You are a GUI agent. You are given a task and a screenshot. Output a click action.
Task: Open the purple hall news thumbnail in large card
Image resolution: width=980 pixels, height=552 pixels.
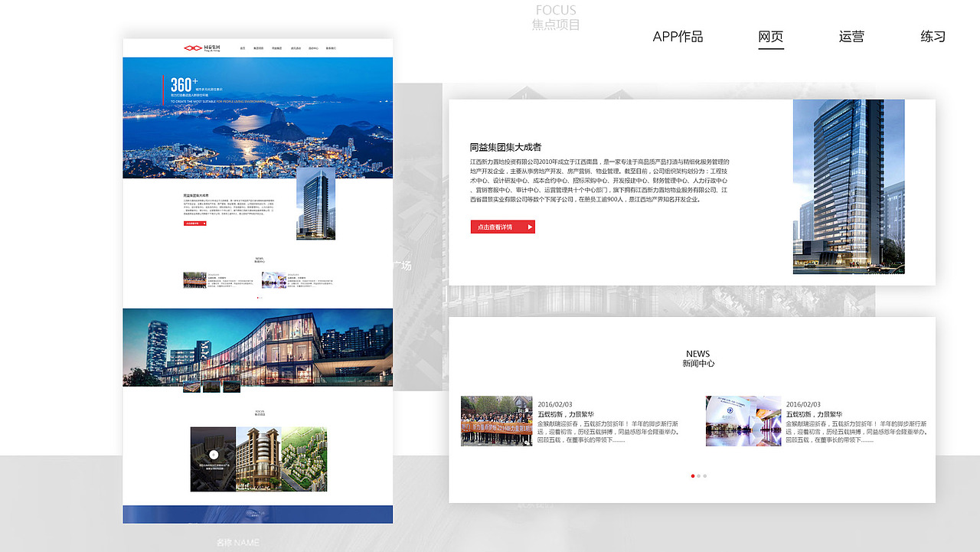tap(743, 421)
